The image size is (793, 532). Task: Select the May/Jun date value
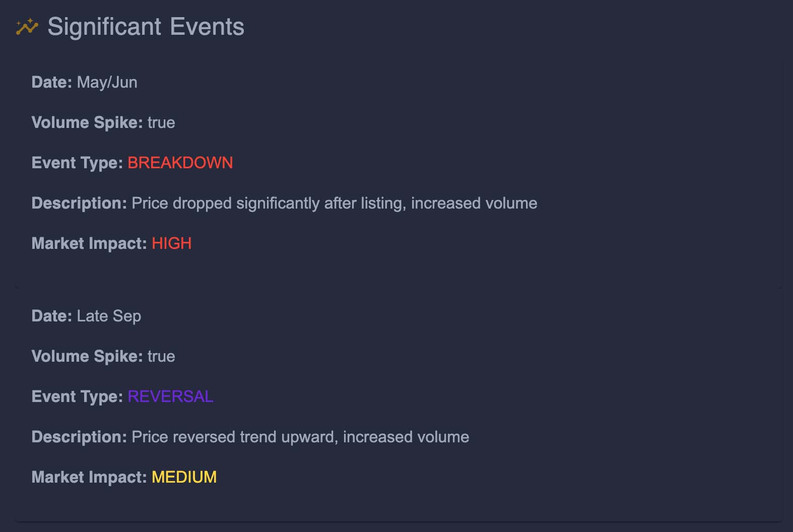pos(107,82)
